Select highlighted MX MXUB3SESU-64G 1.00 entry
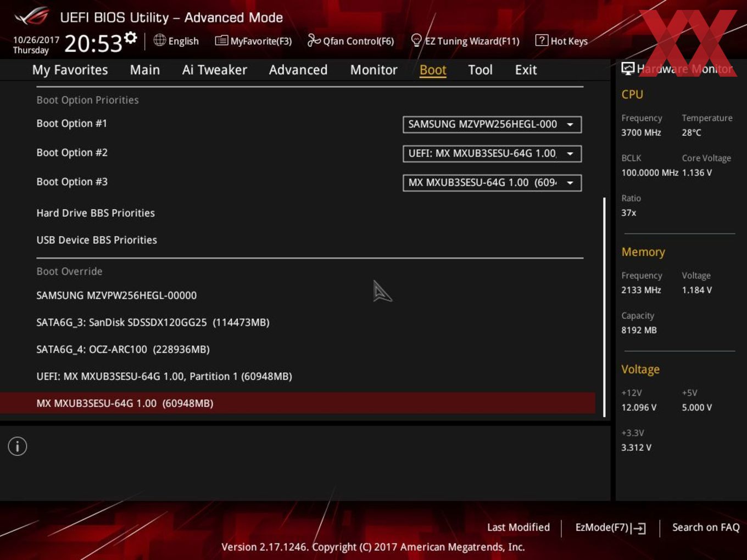 (297, 403)
